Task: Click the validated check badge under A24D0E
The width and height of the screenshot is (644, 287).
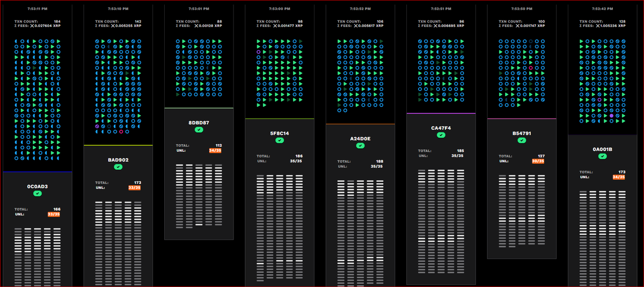Action: 360,146
